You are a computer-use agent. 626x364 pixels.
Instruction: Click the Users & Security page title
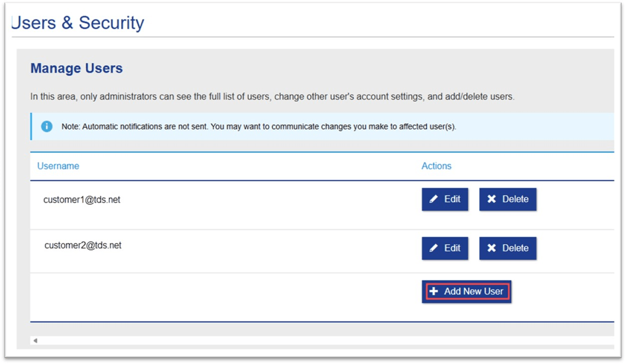pyautogui.click(x=77, y=22)
